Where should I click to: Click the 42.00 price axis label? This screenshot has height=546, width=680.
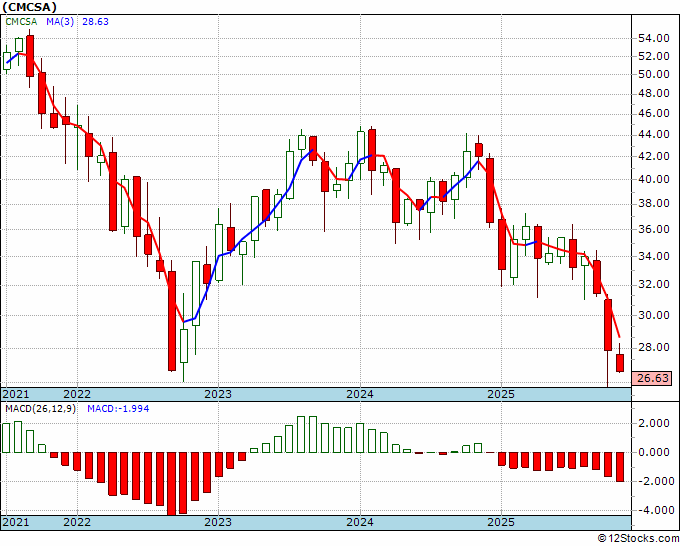coord(654,156)
